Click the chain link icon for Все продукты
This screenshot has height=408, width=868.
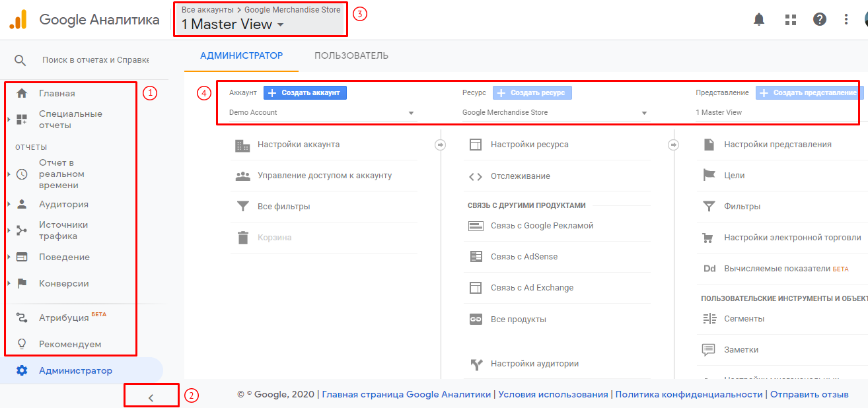[476, 320]
